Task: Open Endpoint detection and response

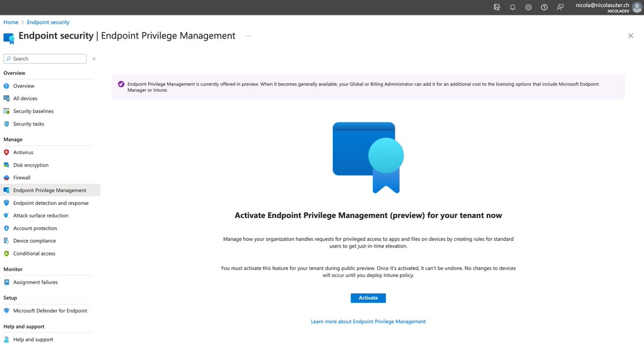Action: point(50,203)
